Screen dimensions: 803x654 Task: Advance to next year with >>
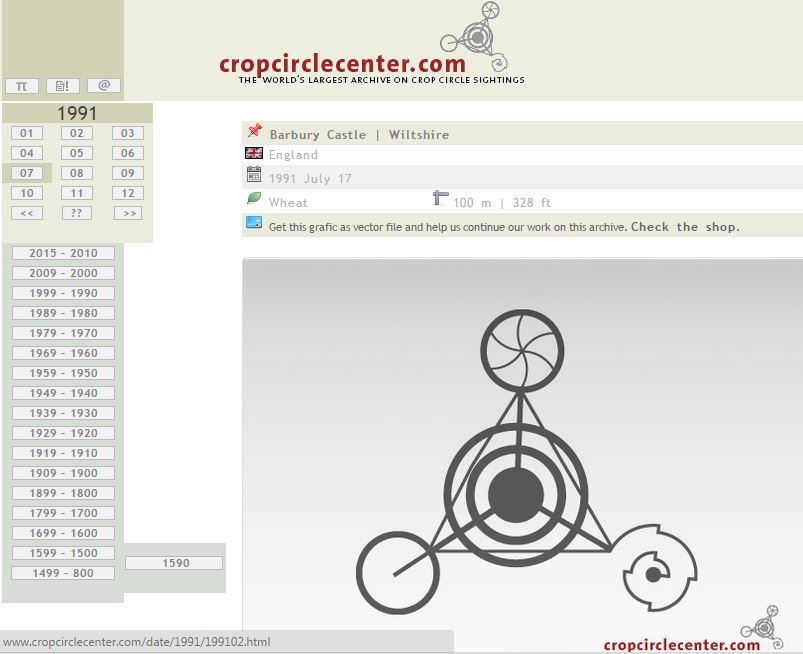pos(127,213)
